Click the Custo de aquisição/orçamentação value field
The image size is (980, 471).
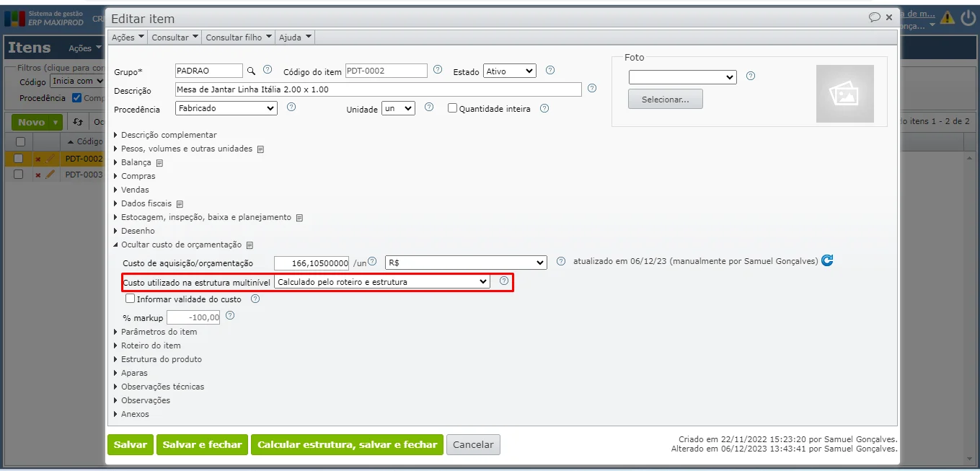[312, 263]
